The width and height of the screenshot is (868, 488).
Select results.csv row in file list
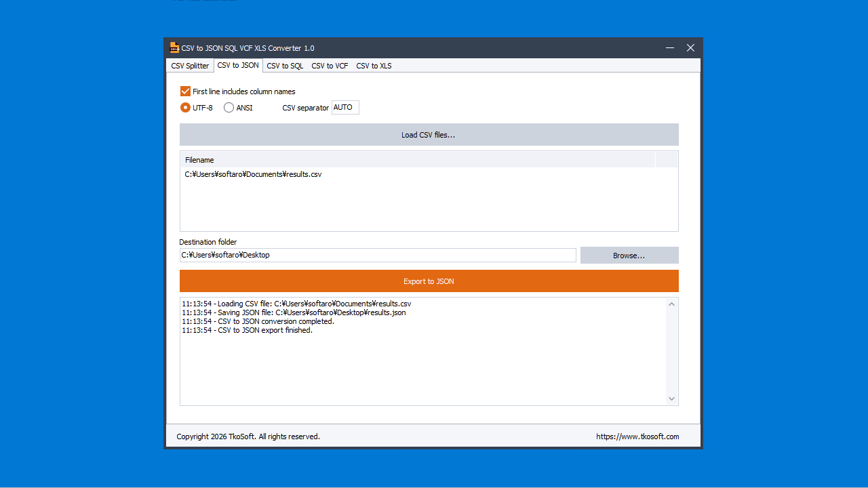(429, 174)
